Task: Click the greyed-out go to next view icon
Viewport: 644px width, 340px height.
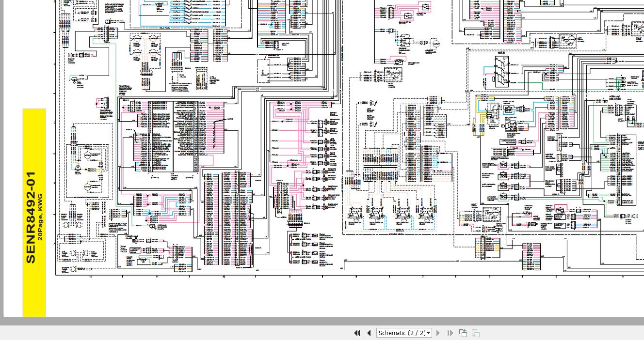Action: point(476,333)
